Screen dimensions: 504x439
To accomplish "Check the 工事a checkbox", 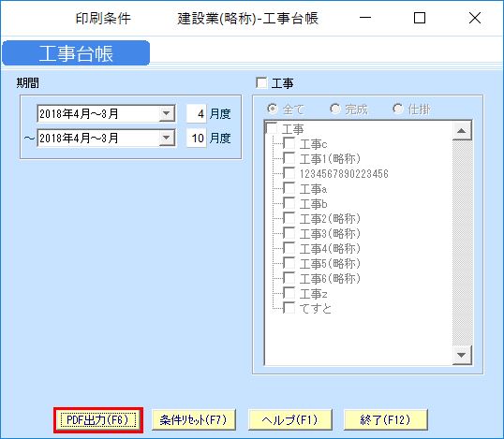I will click(x=289, y=188).
